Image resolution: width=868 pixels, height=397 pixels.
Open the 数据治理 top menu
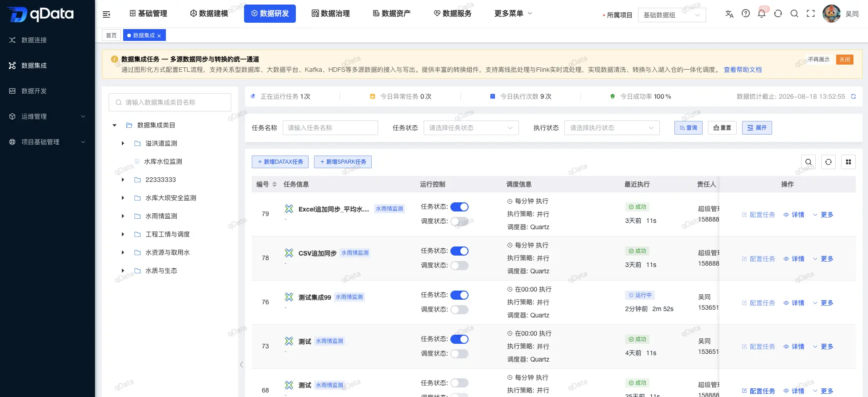(x=331, y=14)
